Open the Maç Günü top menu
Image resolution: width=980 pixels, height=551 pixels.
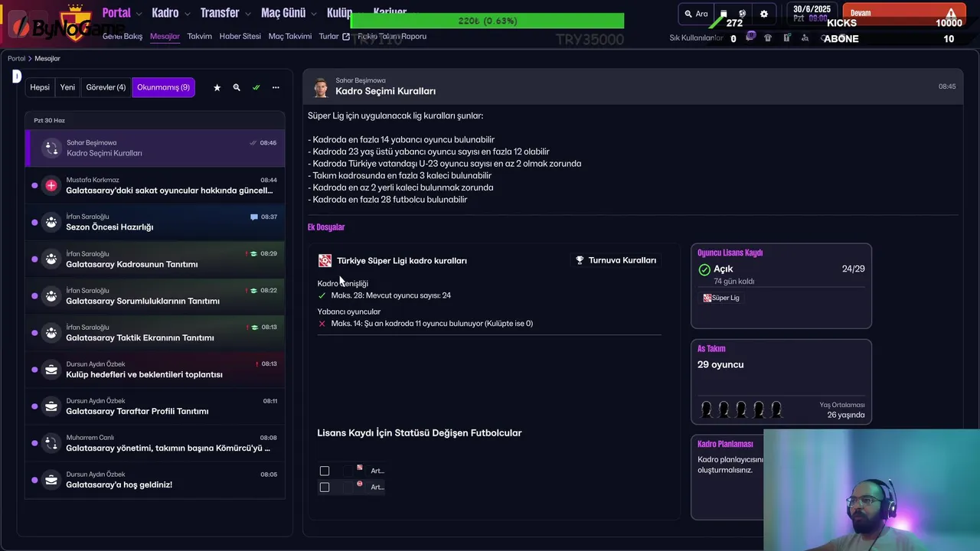283,13
